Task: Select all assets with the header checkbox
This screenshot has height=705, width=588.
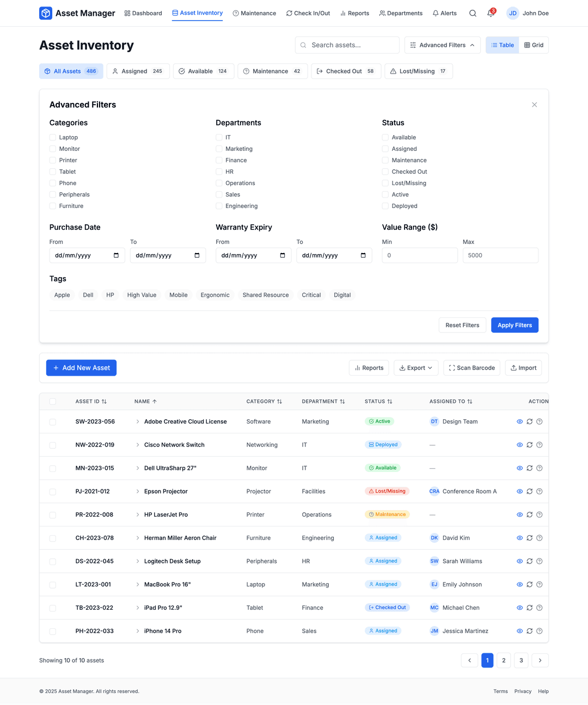Action: click(x=53, y=401)
